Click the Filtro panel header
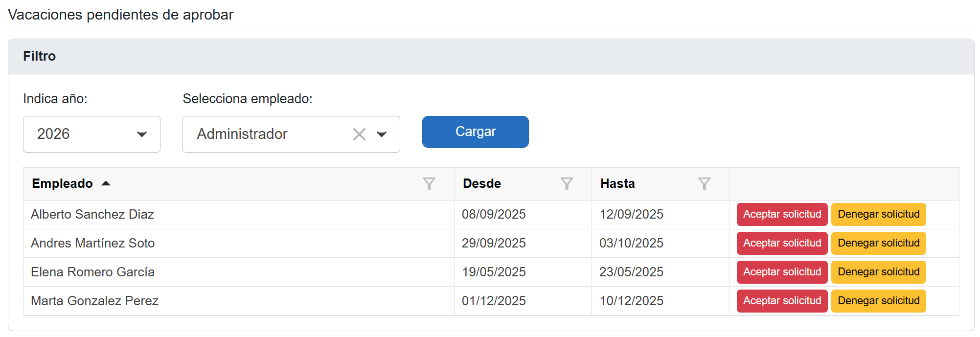Screen dimensions: 980x337 (x=40, y=56)
